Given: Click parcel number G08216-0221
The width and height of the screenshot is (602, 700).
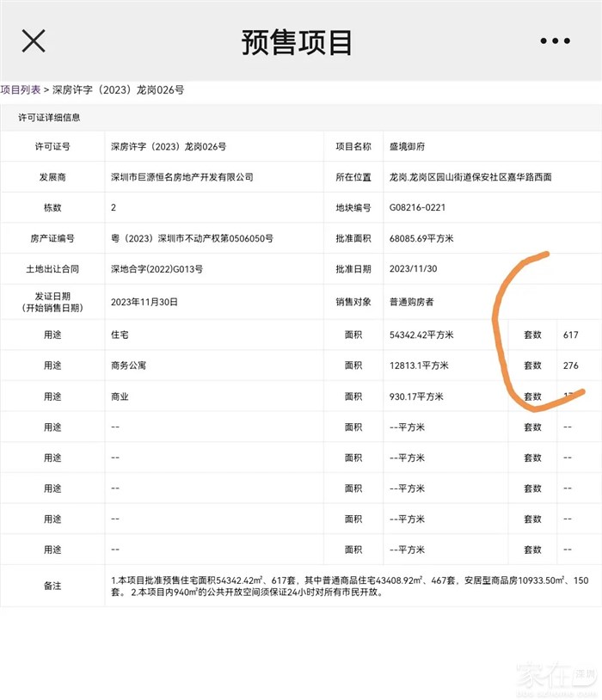Looking at the screenshot, I should pos(417,208).
